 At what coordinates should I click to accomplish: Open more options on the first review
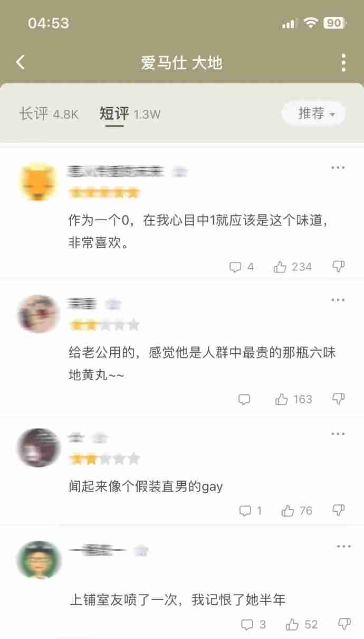338,167
